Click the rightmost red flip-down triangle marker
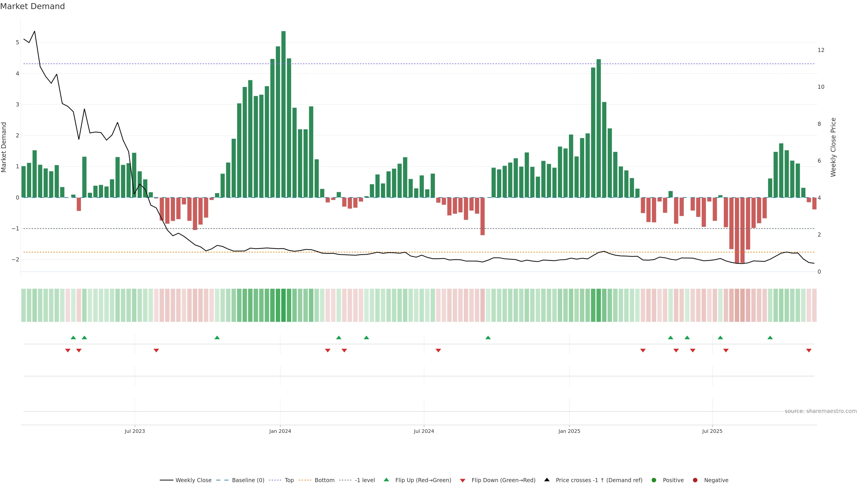Viewport: 868px width, 488px height. [809, 351]
